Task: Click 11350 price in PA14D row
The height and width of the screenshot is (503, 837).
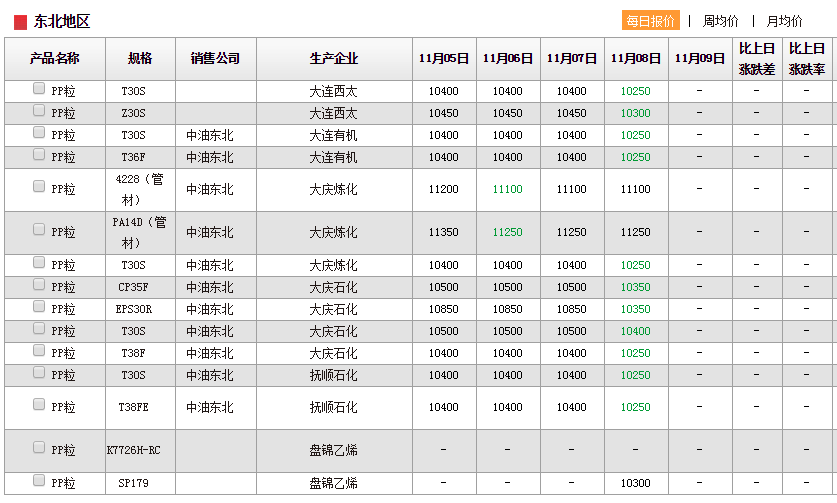Action: (444, 232)
